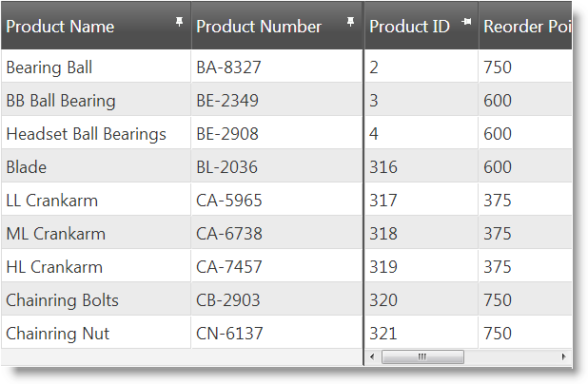
Task: Click the Reorder Point column header
Action: point(525,27)
